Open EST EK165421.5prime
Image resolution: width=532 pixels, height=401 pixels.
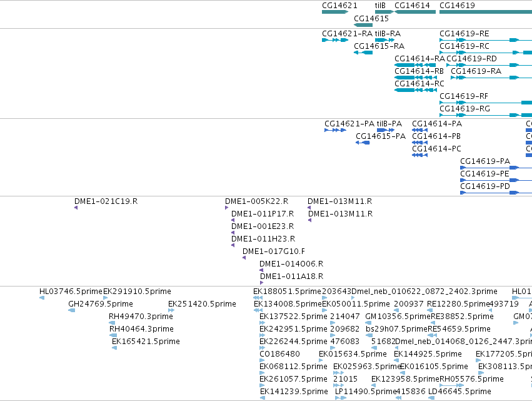(114, 348)
